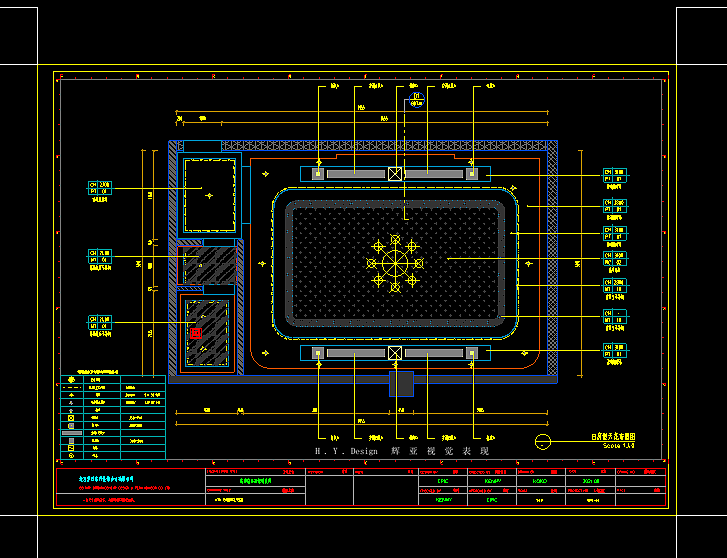Select the yellow drawing title text above Scale
This screenshot has height=558, width=727.
[613, 436]
